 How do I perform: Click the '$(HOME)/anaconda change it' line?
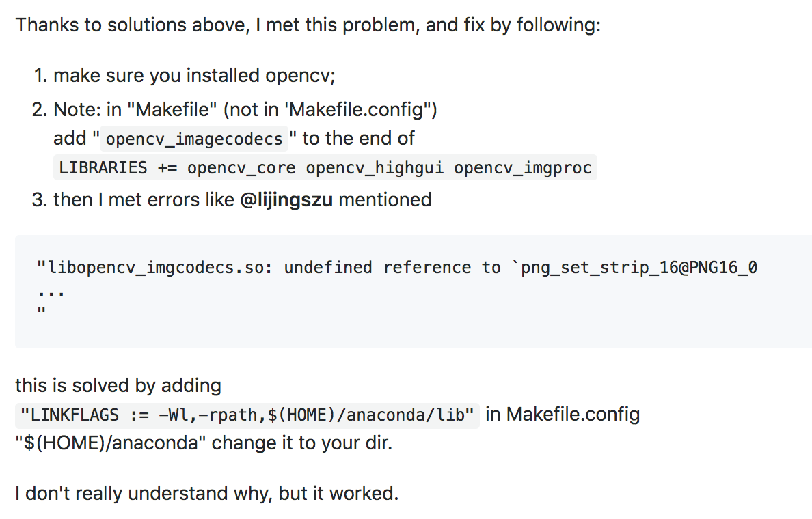coord(204,443)
